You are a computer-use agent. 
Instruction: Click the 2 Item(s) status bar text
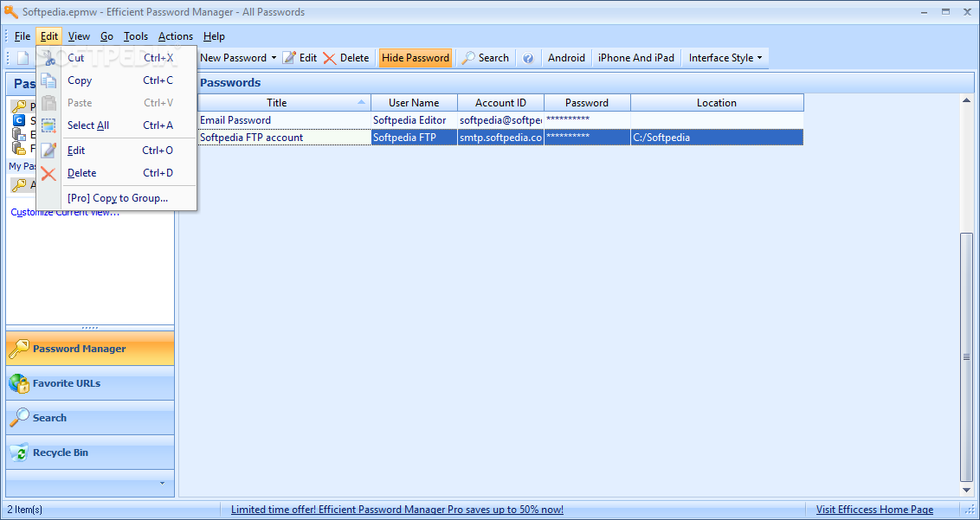click(x=25, y=510)
